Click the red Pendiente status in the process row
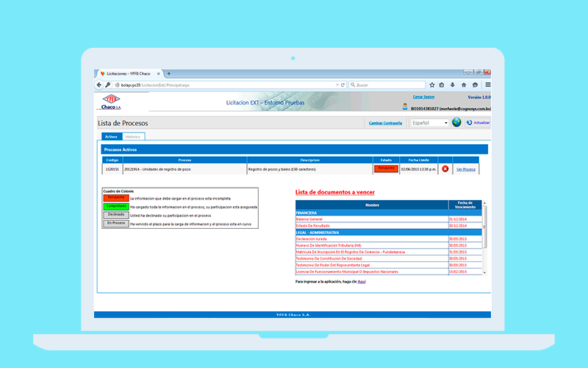The width and height of the screenshot is (588, 368). coord(386,169)
